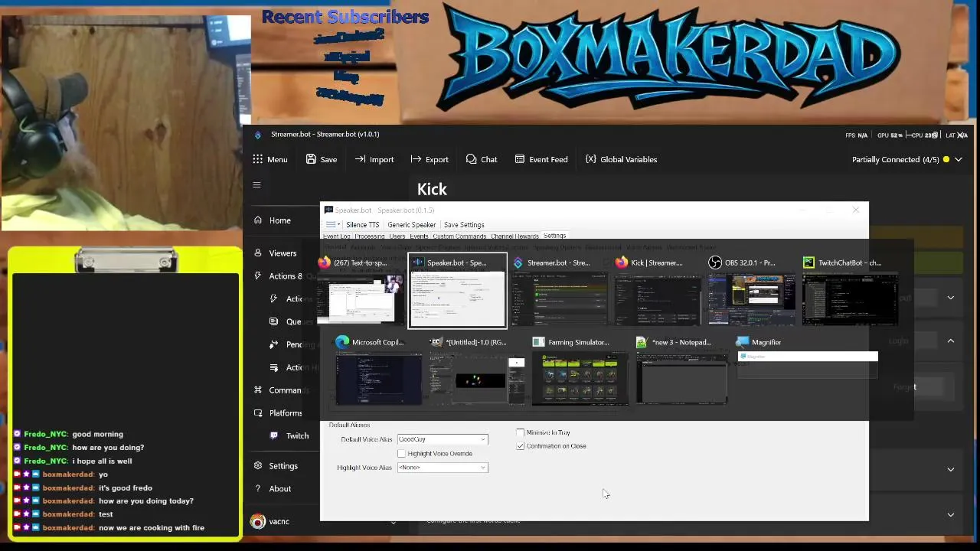Open Export in the Streamer.bot toolbar

tap(430, 159)
